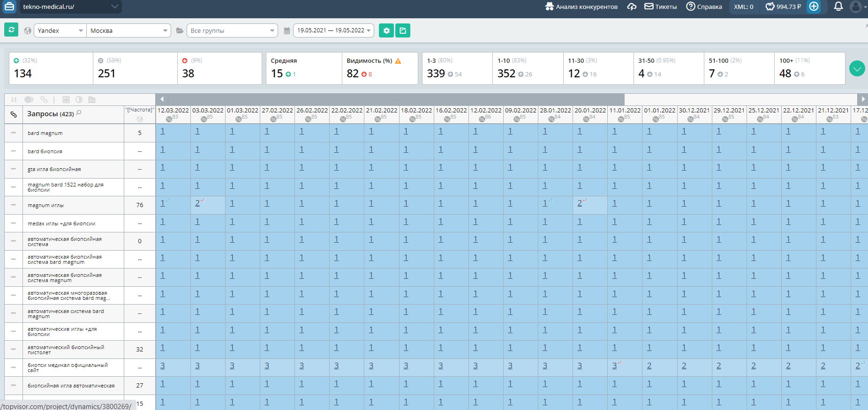This screenshot has width=868, height=410.
Task: Click the overlapping circles icon in table toolbar
Action: click(x=29, y=99)
